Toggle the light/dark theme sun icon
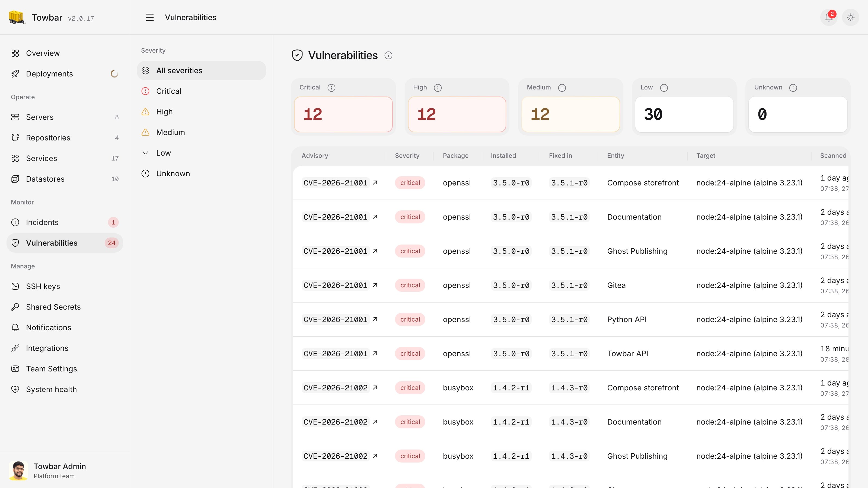This screenshot has height=488, width=868. click(850, 17)
